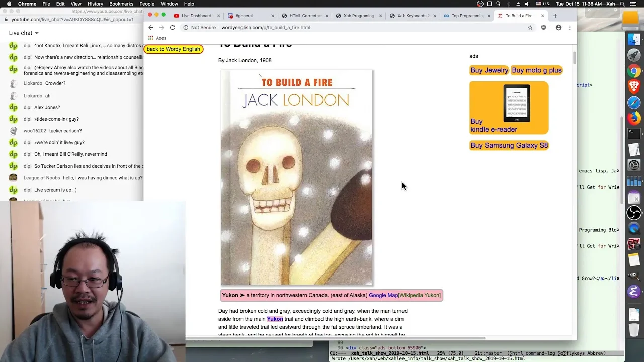Image resolution: width=644 pixels, height=362 pixels.
Task: View site info next to Not Secure
Action: (x=186, y=28)
